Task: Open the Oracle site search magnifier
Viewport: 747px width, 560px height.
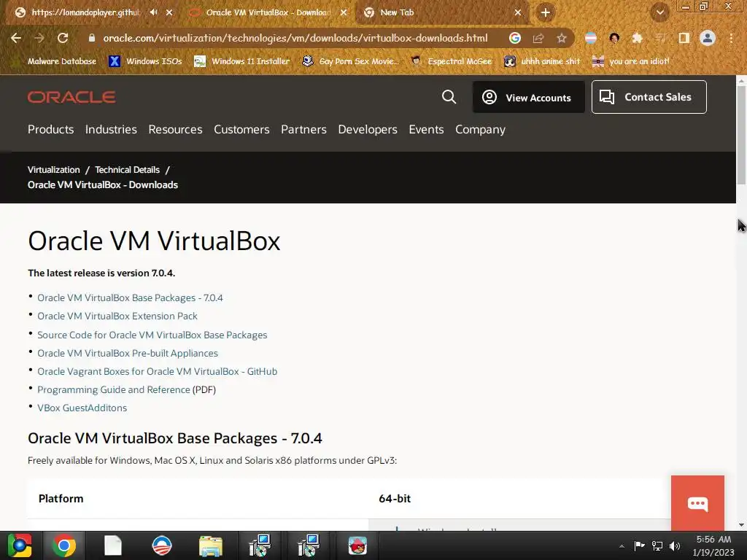Action: (449, 97)
